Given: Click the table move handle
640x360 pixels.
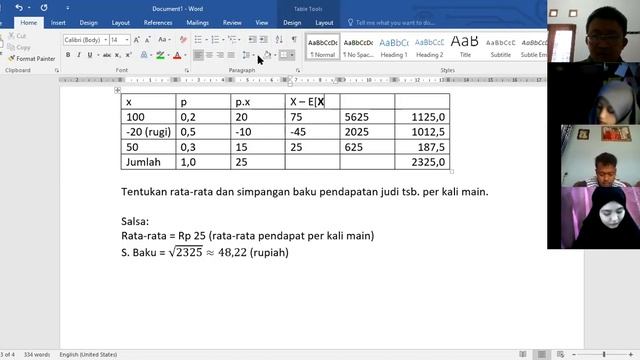Looking at the screenshot, I should (118, 90).
